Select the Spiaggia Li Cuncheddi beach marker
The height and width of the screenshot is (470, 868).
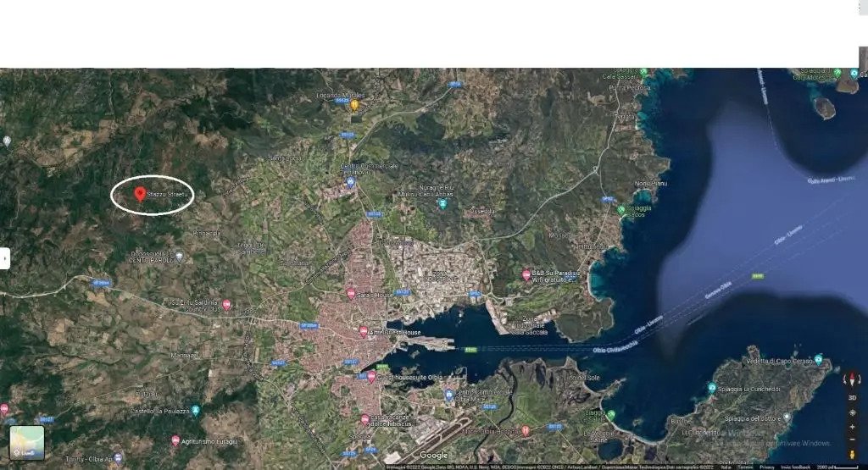[712, 388]
